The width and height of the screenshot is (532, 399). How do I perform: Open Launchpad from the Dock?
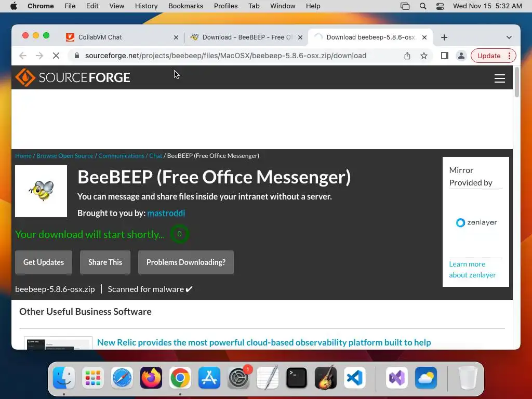pyautogui.click(x=93, y=378)
